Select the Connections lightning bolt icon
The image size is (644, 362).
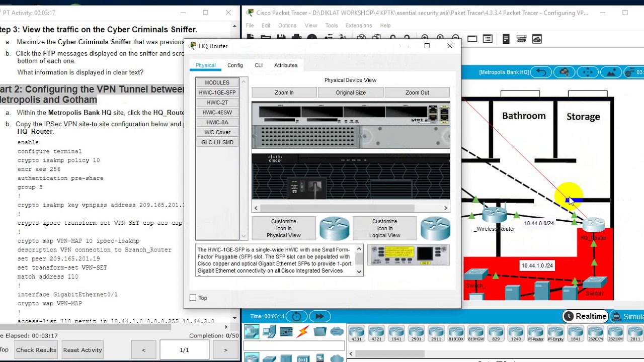pyautogui.click(x=303, y=331)
